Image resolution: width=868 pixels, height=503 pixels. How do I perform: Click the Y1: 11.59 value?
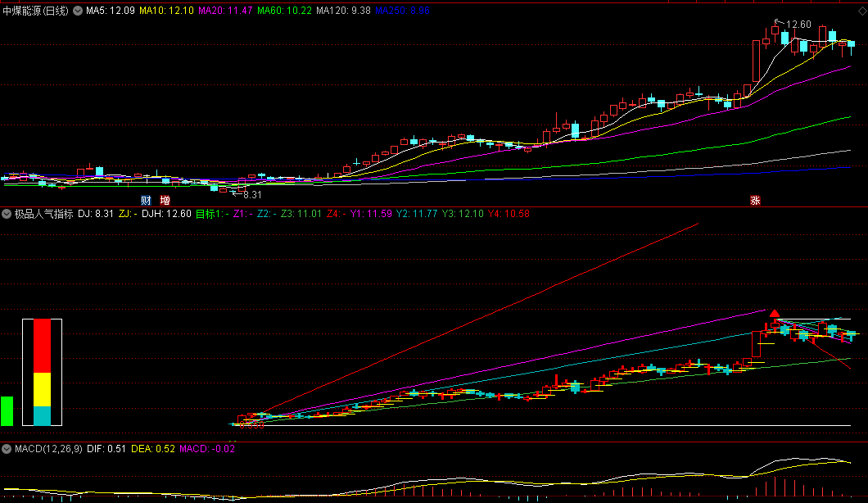tap(371, 214)
